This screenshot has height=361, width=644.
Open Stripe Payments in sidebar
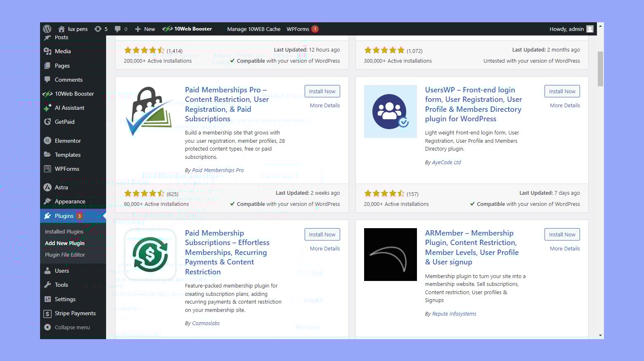(75, 313)
